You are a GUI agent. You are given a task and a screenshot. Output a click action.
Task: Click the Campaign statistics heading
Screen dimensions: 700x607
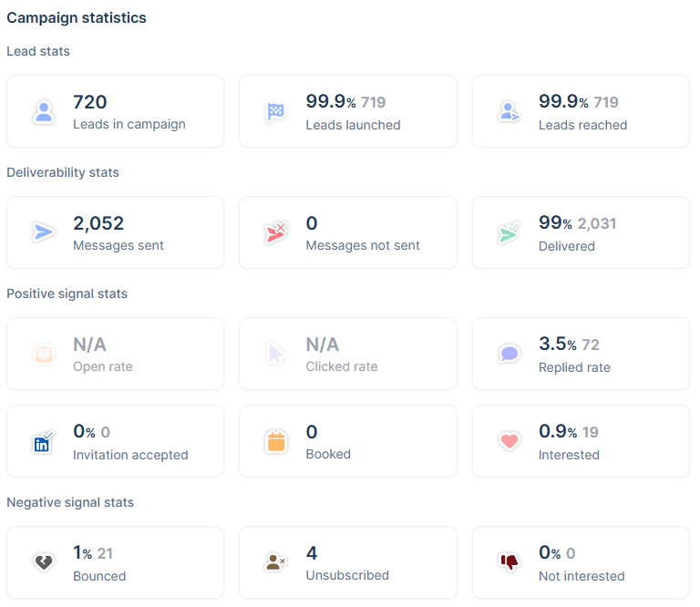coord(77,18)
